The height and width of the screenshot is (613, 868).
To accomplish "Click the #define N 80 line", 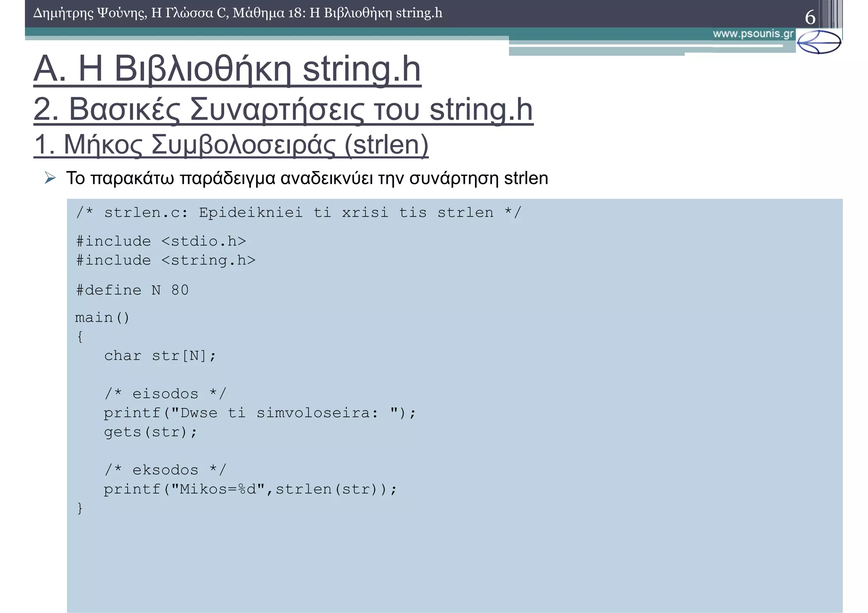I will click(x=132, y=290).
